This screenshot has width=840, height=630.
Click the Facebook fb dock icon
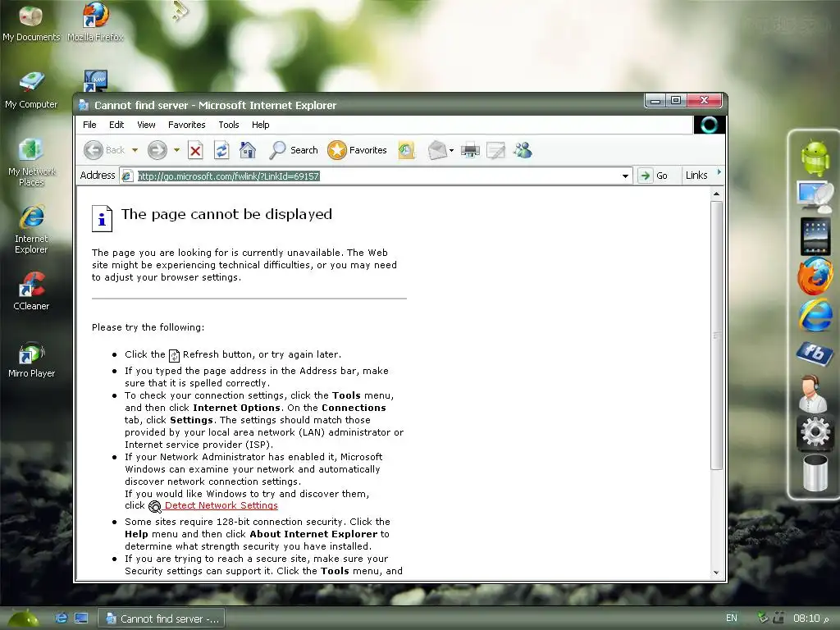815,354
